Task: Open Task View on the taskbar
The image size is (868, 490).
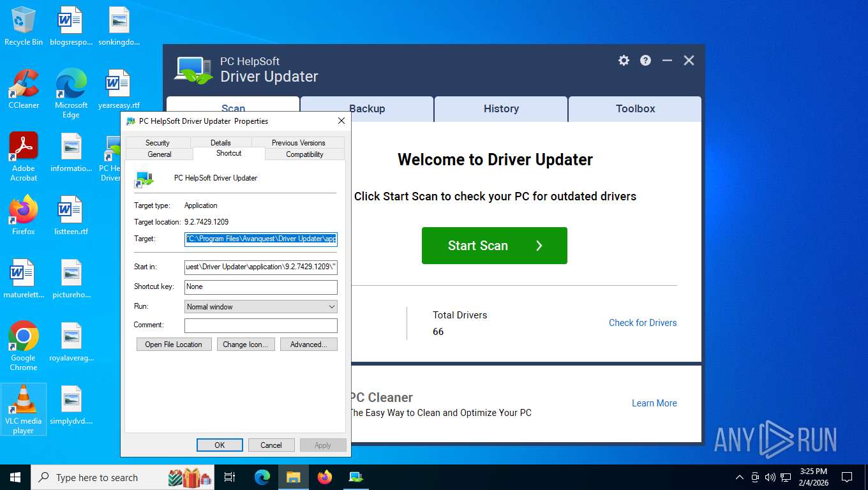Action: click(x=230, y=477)
